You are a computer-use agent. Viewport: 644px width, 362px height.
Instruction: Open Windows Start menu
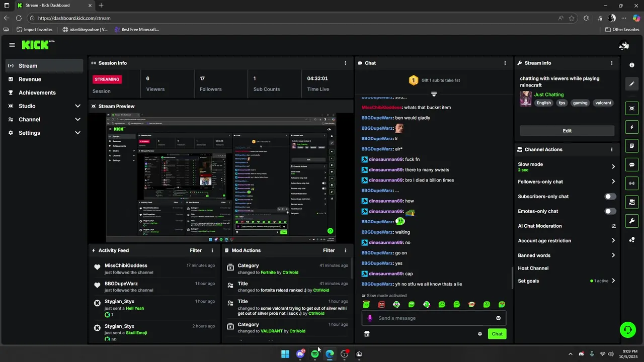point(285,354)
